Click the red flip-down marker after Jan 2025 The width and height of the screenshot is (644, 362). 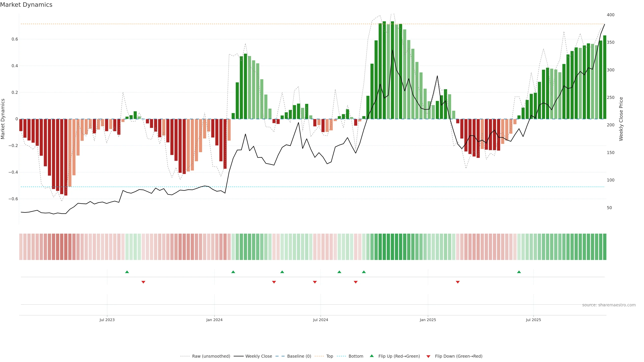click(x=458, y=282)
